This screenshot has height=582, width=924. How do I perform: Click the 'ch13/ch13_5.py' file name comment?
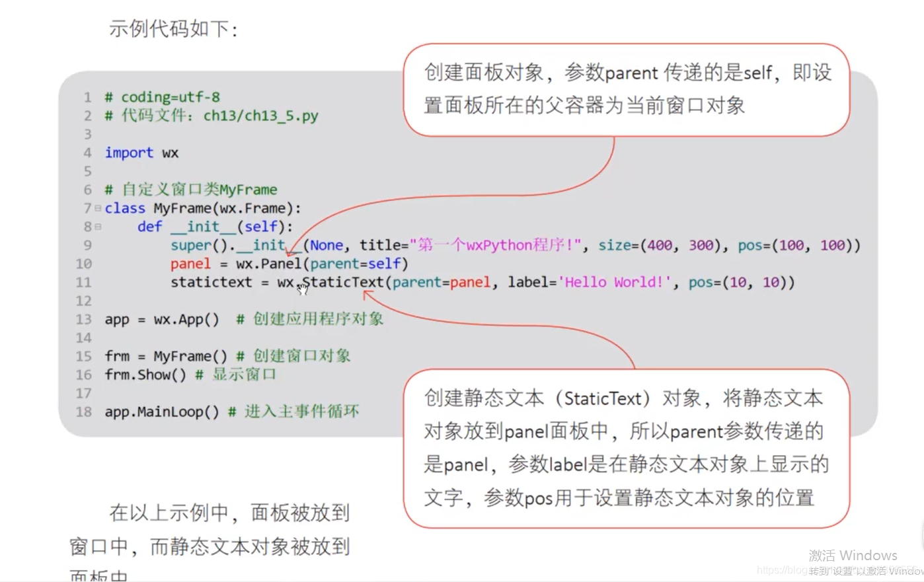[x=260, y=116]
